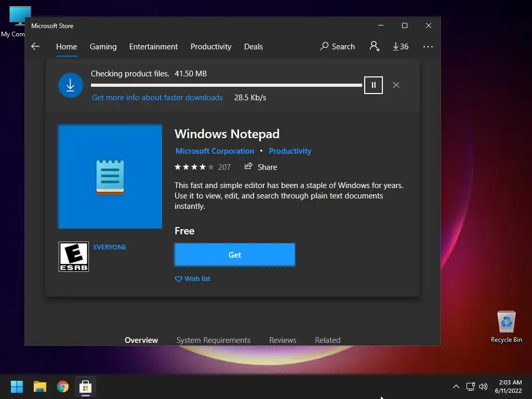The width and height of the screenshot is (532, 399).
Task: Open the volume speaker tray icon
Action: (x=483, y=387)
